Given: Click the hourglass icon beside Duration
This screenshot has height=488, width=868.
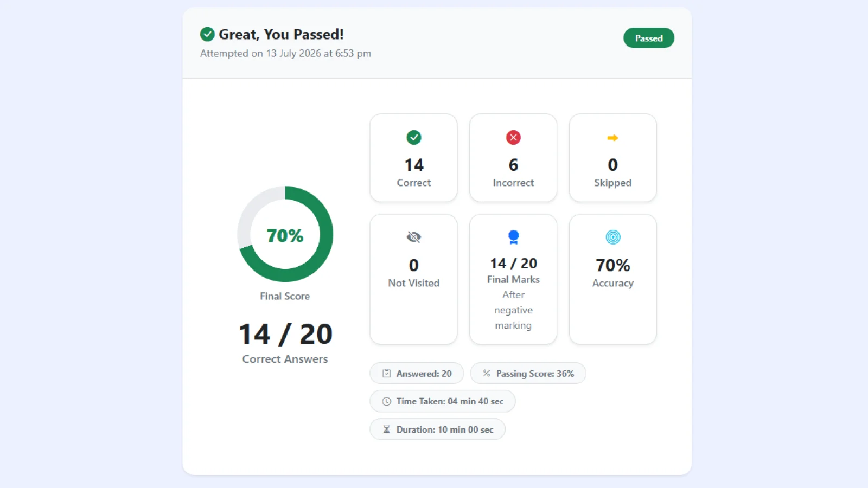Looking at the screenshot, I should (x=387, y=429).
